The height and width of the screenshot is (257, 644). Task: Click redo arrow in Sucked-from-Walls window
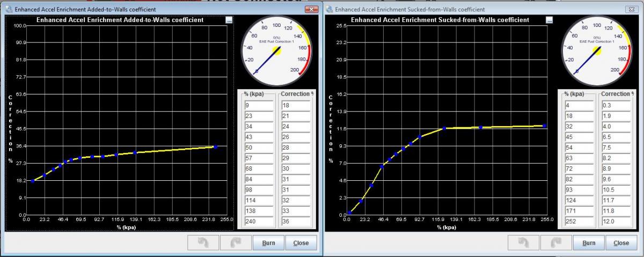pyautogui.click(x=556, y=243)
